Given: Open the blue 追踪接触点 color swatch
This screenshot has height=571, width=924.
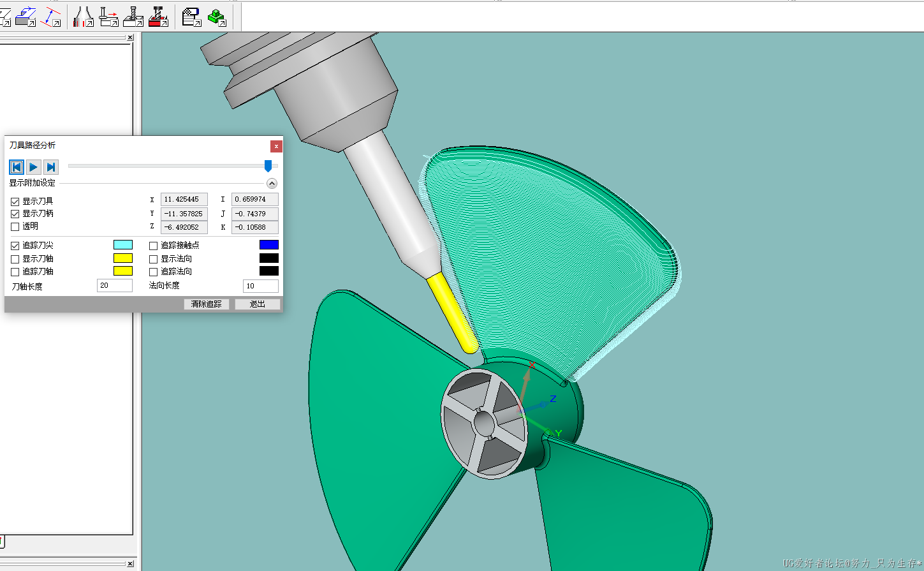Looking at the screenshot, I should click(269, 245).
